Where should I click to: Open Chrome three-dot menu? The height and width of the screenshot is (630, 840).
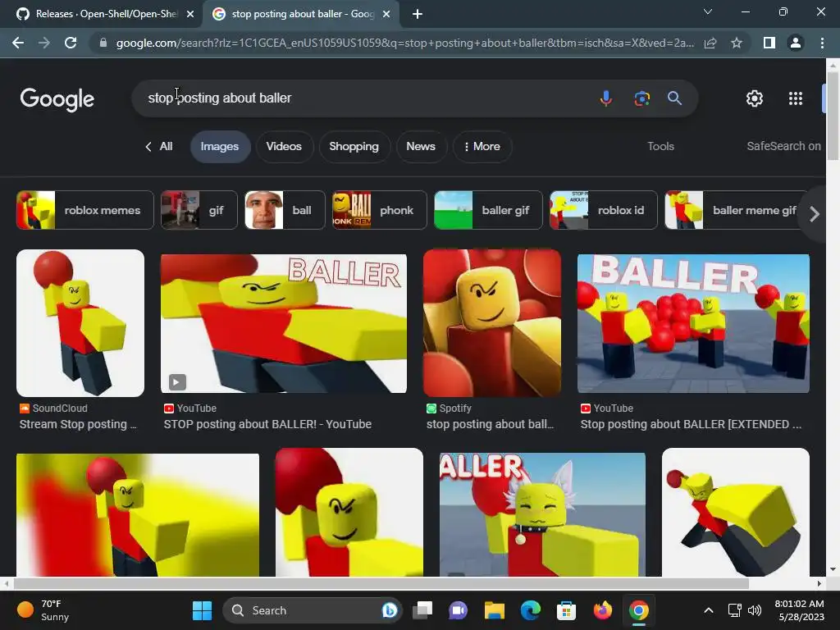822,43
